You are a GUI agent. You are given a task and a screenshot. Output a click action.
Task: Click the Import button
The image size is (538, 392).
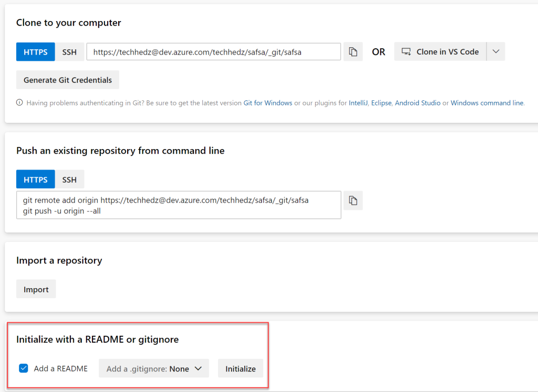[36, 289]
